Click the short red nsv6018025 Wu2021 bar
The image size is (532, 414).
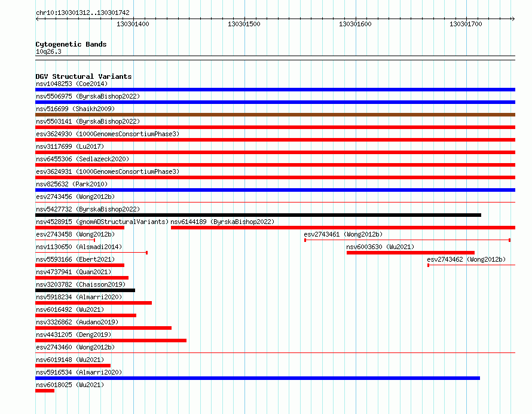[x=45, y=391]
